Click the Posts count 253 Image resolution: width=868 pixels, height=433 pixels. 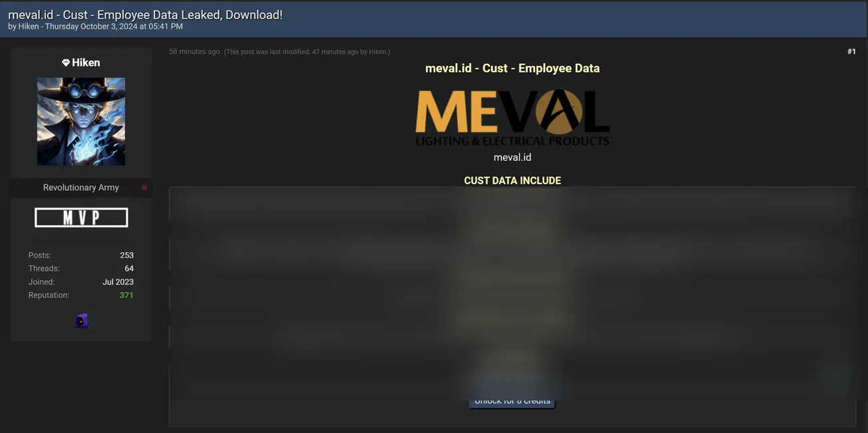126,255
